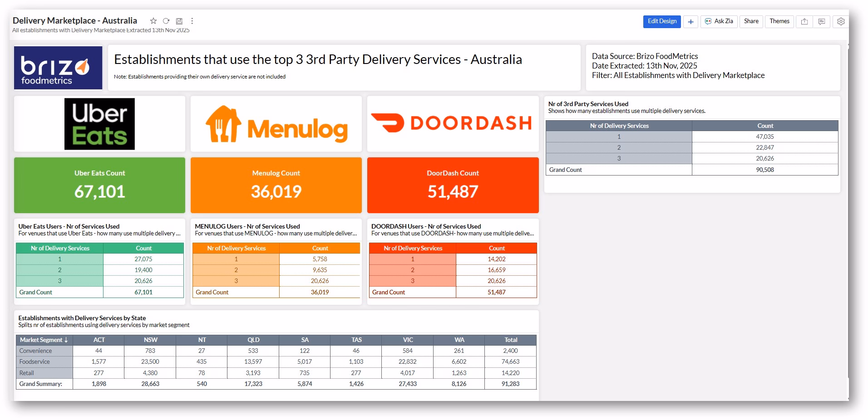Click the Brizo foodmetrics logo
The image size is (868, 420).
point(58,68)
